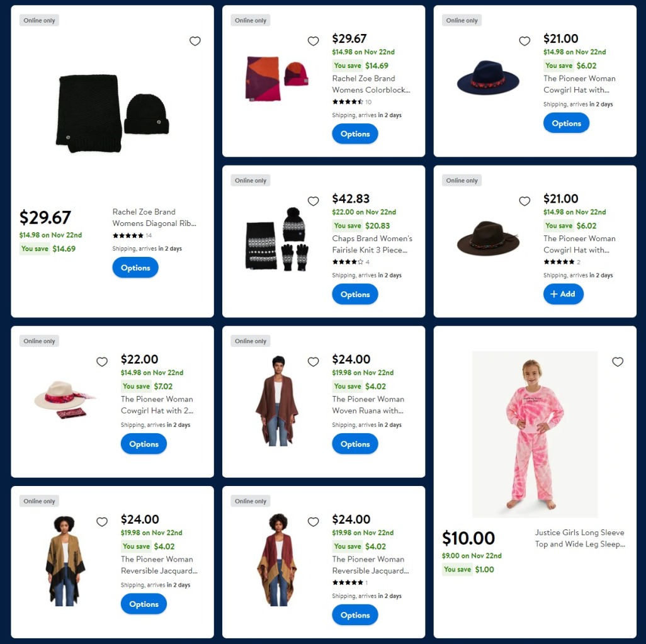The height and width of the screenshot is (644, 646).
Task: Favorite the red and tan Reversible Jacquard
Action: click(x=313, y=522)
